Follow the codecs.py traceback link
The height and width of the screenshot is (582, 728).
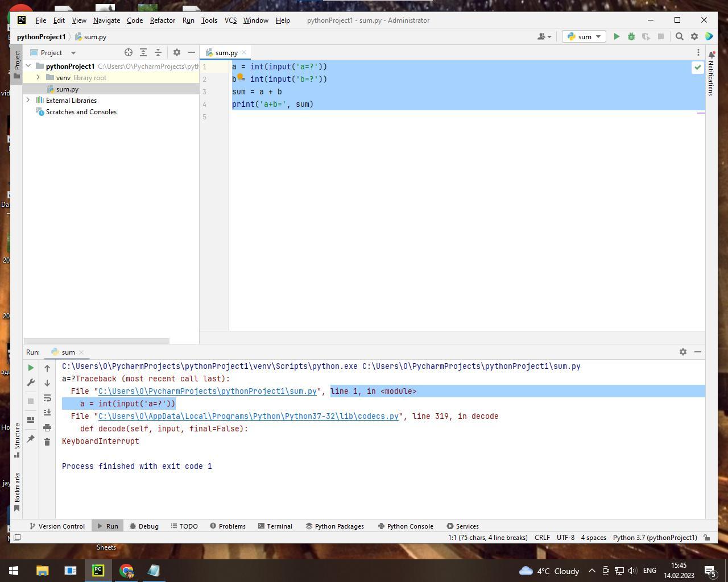(249, 416)
